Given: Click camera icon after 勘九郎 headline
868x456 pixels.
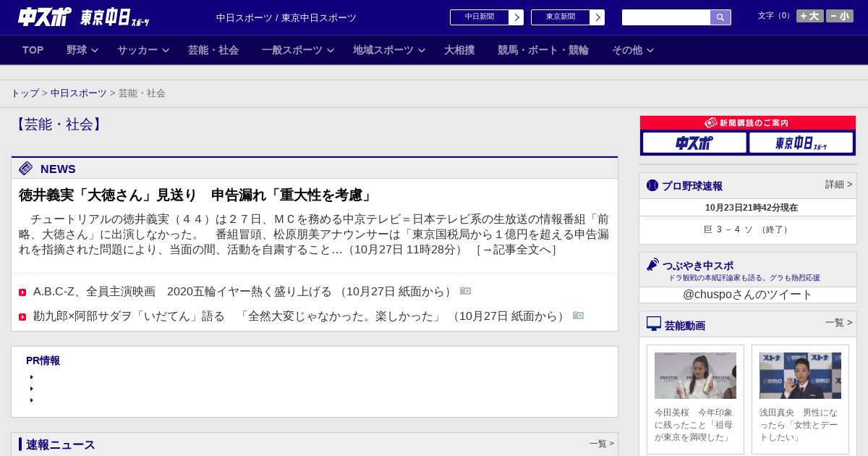Looking at the screenshot, I should coord(578,316).
